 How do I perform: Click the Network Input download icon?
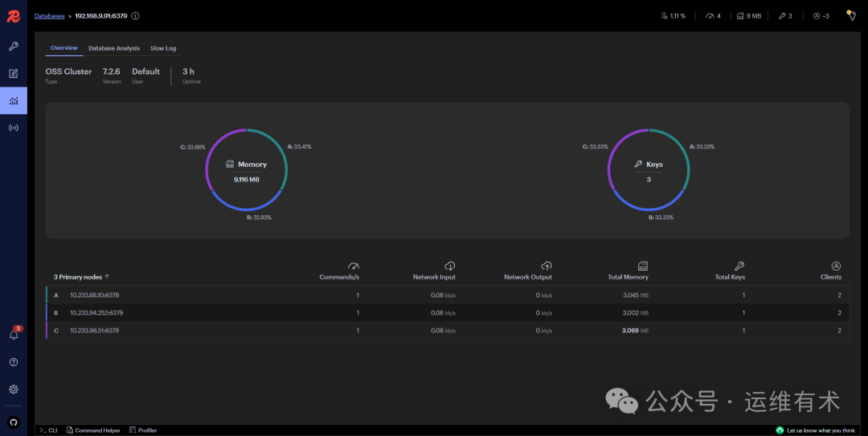pos(449,266)
